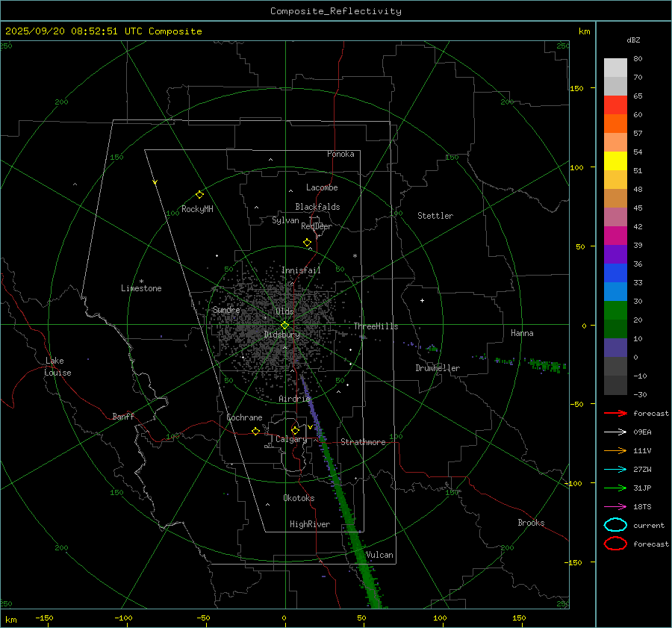
Task: Click the red forecast arrow in legend
Action: [615, 413]
